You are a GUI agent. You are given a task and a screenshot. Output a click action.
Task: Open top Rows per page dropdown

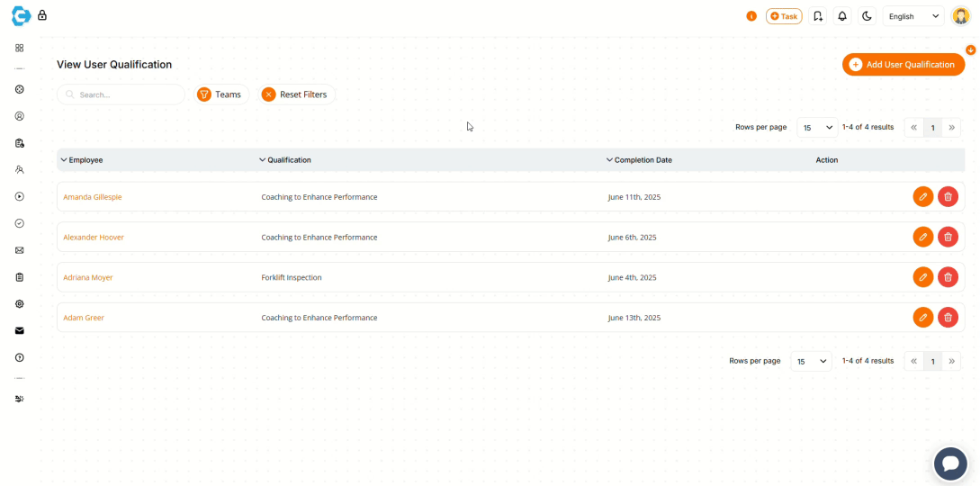[816, 128]
